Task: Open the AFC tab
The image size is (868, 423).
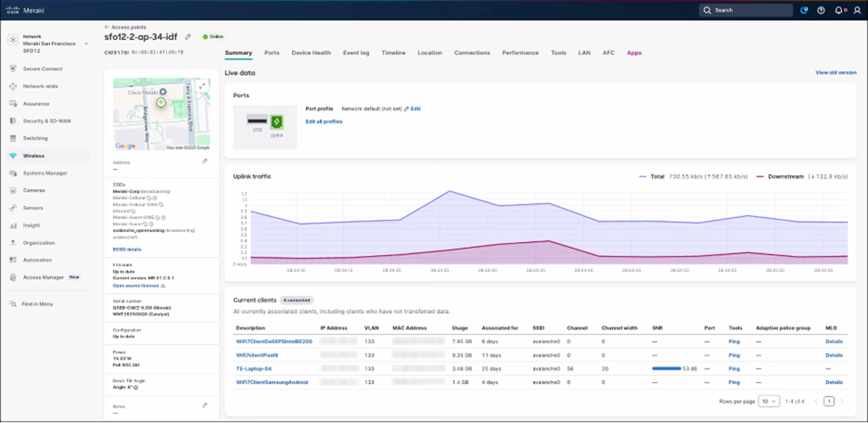Action: (609, 53)
